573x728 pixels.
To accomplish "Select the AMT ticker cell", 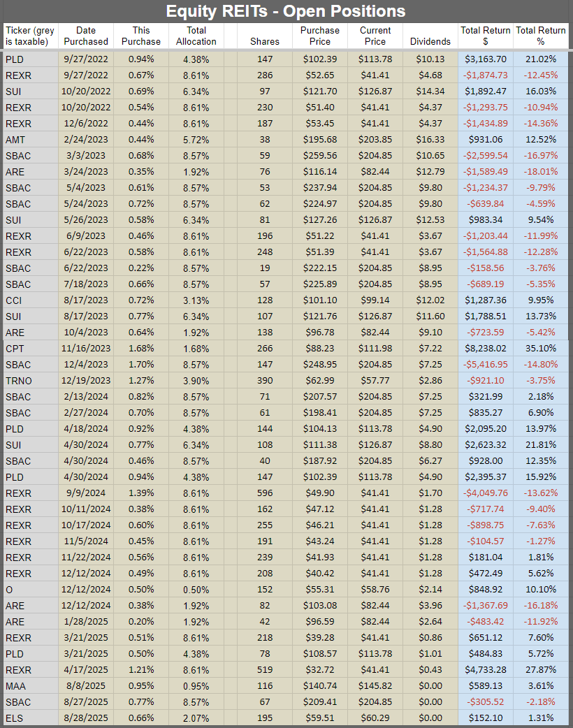I will coord(31,140).
